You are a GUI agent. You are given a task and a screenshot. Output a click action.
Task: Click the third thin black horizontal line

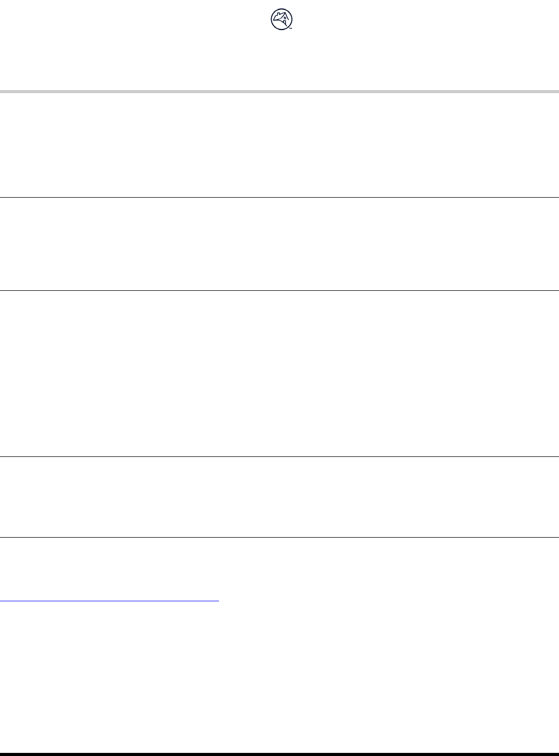tap(279, 456)
